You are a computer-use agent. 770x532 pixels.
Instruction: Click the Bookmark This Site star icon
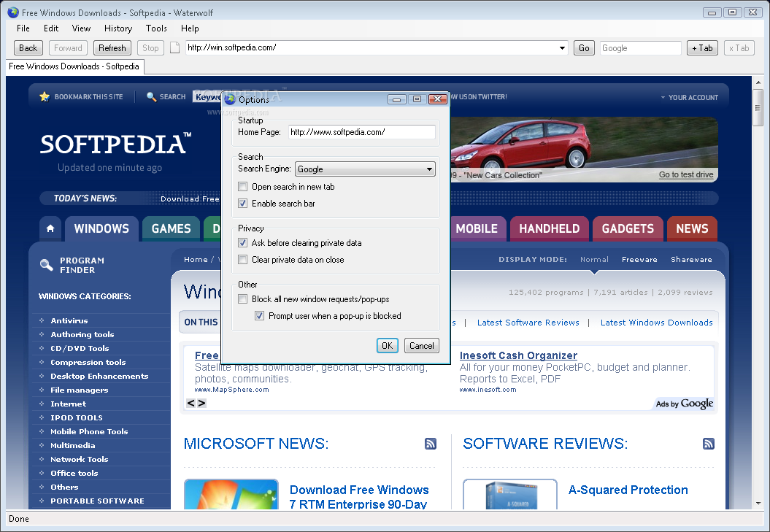(x=45, y=97)
